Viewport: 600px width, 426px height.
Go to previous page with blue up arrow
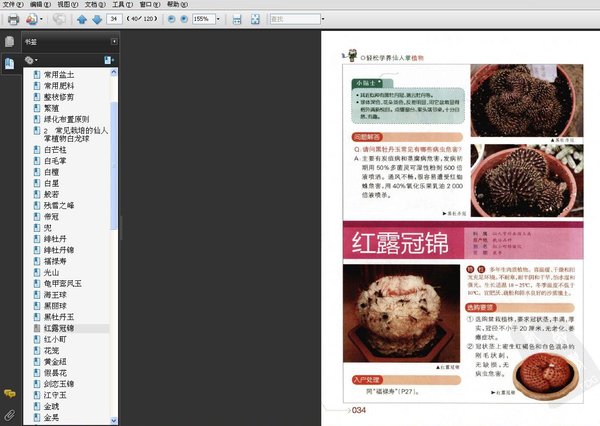tap(82, 19)
